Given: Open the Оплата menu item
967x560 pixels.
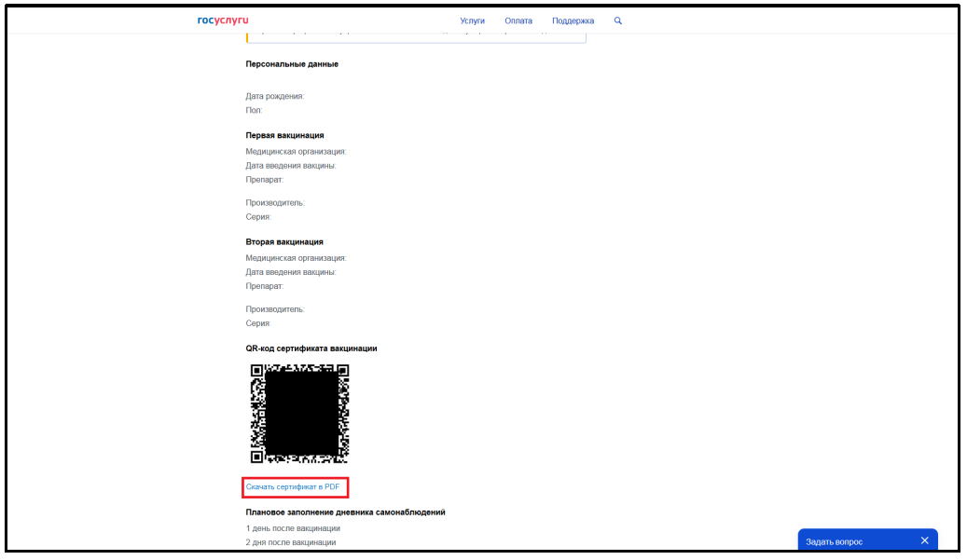Looking at the screenshot, I should click(x=518, y=20).
